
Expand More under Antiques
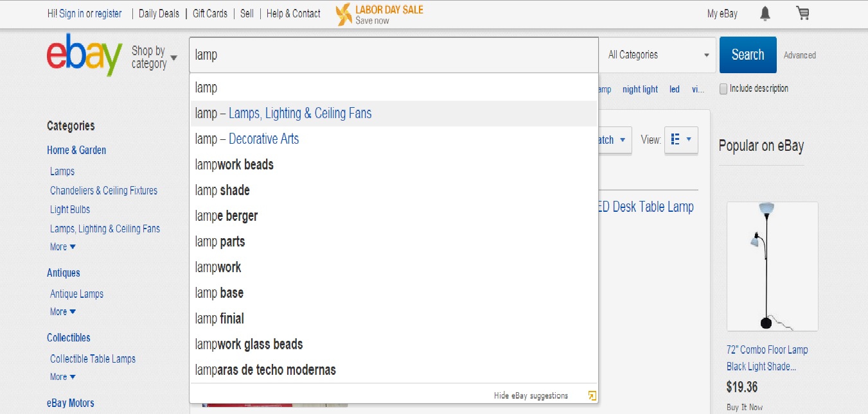(x=62, y=312)
